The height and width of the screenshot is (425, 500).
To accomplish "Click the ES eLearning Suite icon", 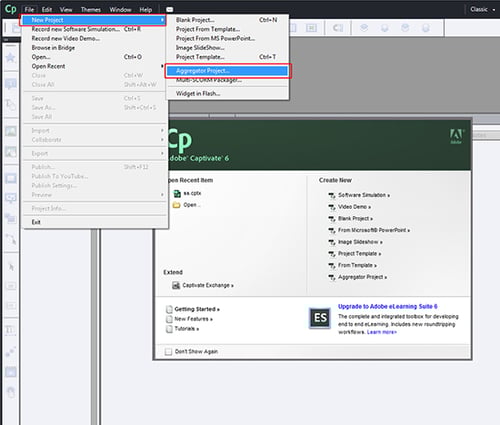I will [320, 318].
